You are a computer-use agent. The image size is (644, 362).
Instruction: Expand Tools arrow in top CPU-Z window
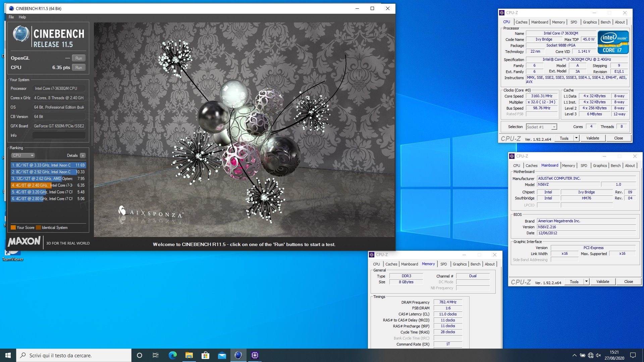click(576, 138)
